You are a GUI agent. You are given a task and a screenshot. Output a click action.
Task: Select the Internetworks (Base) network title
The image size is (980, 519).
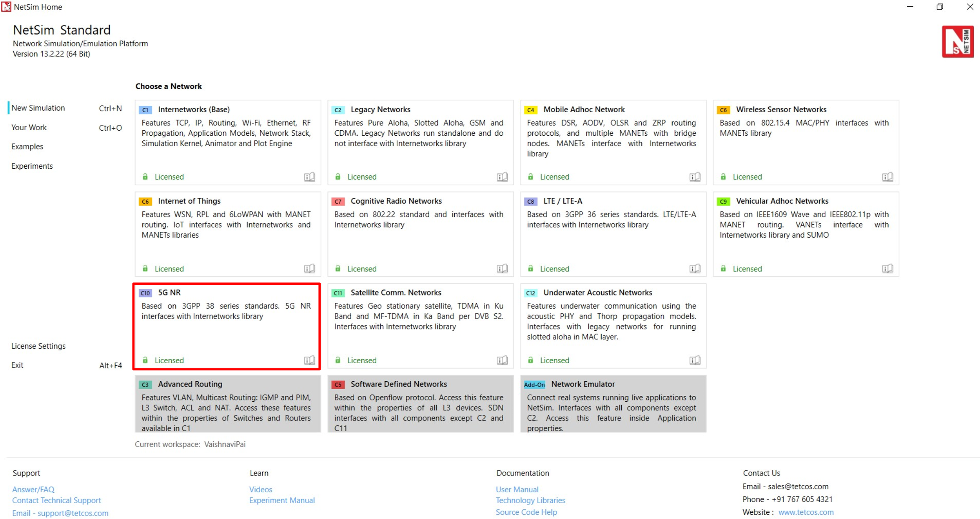(x=194, y=109)
